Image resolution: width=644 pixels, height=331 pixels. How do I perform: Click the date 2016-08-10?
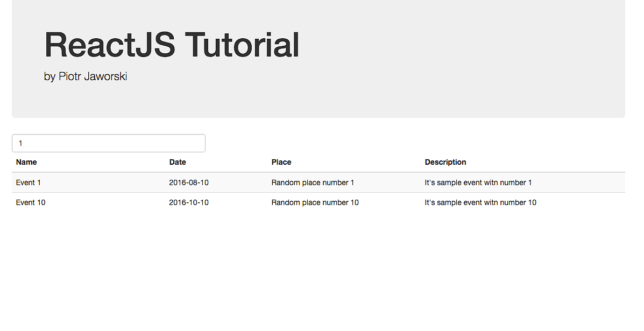pyautogui.click(x=189, y=183)
